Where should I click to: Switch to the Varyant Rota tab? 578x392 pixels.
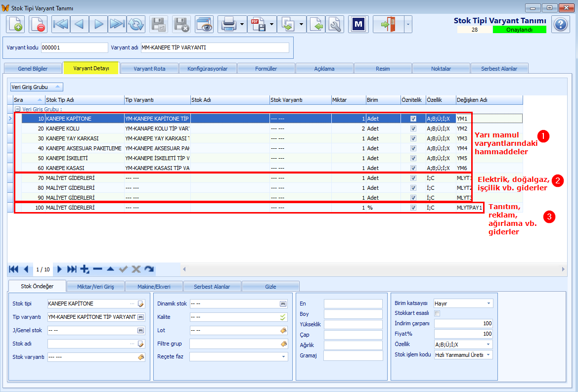[x=149, y=69]
